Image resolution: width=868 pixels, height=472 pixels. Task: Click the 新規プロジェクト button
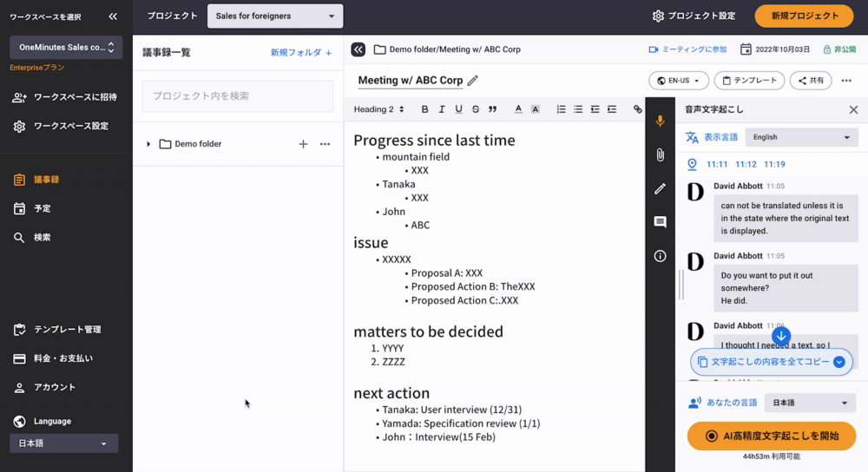[x=804, y=16]
